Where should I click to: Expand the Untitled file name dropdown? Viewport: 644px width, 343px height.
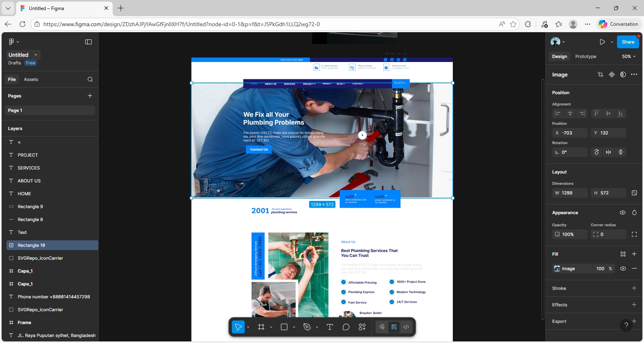(x=36, y=55)
